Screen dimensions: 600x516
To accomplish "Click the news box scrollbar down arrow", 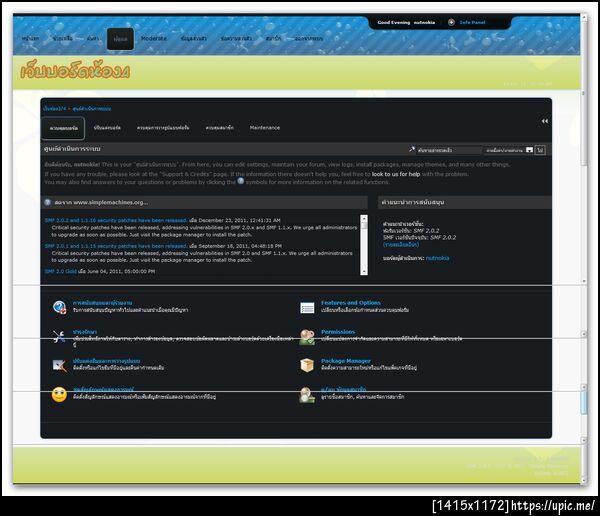I will point(364,271).
